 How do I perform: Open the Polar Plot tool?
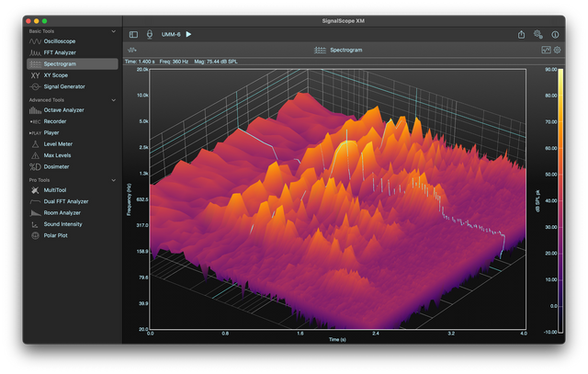pyautogui.click(x=56, y=235)
